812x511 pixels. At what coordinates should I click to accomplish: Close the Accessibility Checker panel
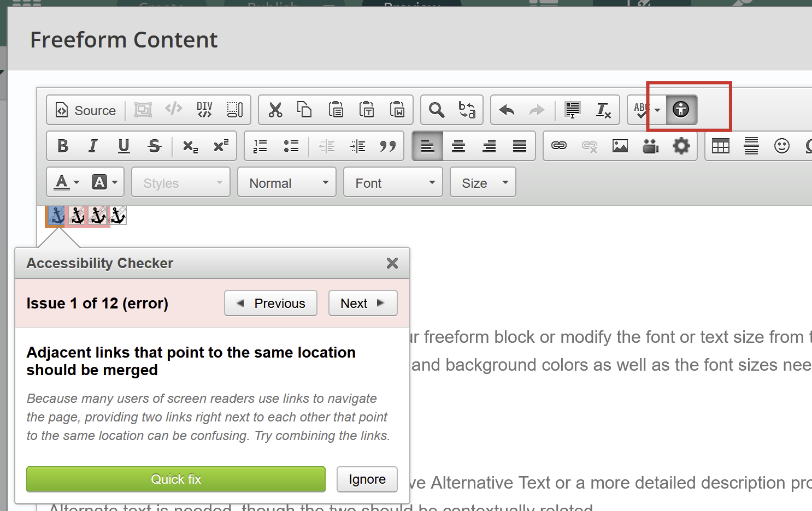pyautogui.click(x=392, y=263)
